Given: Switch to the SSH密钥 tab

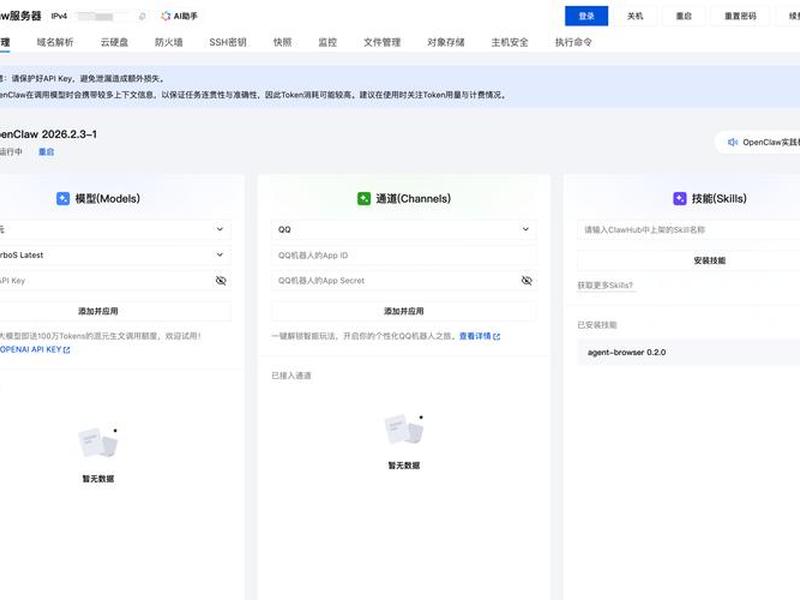Looking at the screenshot, I should [228, 42].
